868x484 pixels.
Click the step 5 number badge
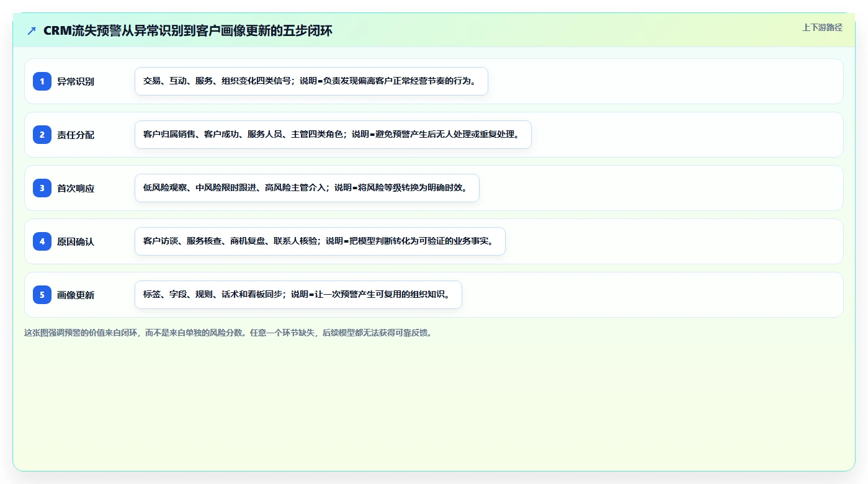pyautogui.click(x=42, y=295)
